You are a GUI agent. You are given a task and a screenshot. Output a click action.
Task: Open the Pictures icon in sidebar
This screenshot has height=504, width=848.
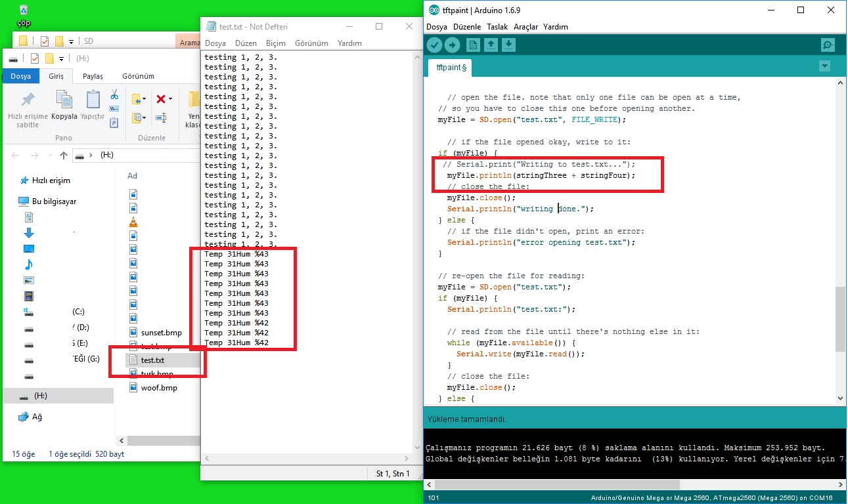coord(28,280)
